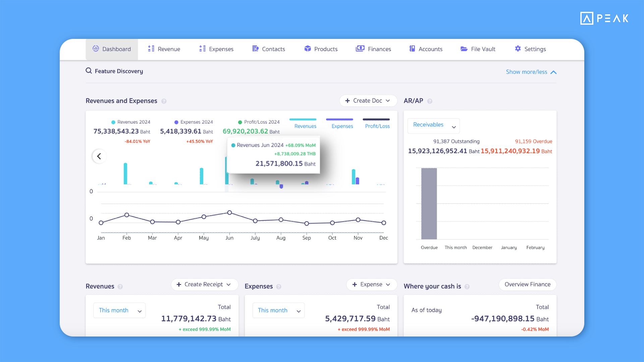Click help icon beside Revenues section title
The width and height of the screenshot is (644, 362).
click(x=120, y=287)
